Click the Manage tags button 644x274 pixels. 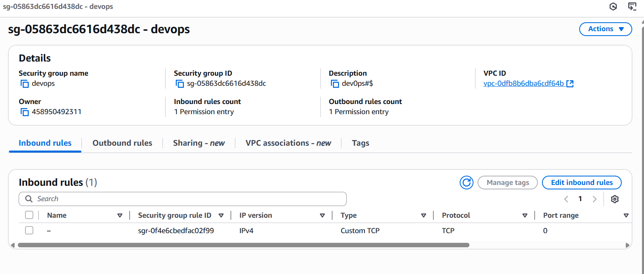(508, 183)
